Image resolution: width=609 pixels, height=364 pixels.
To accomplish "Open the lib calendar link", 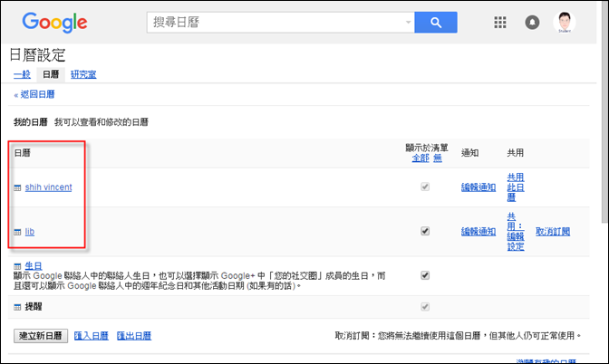I will tap(30, 232).
